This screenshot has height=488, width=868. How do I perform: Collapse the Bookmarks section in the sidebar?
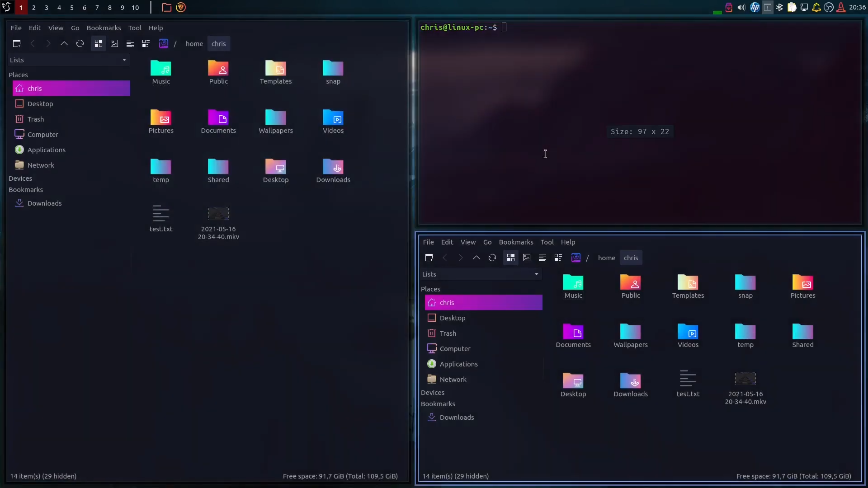pos(26,189)
